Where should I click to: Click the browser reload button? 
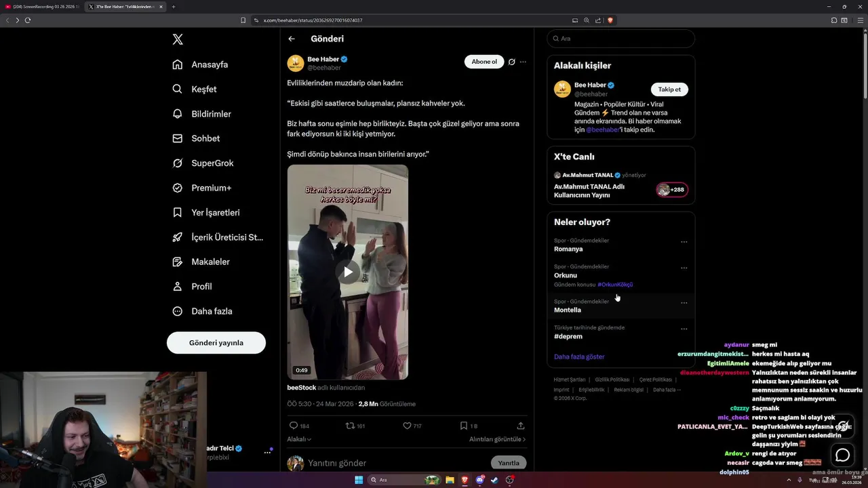point(28,20)
